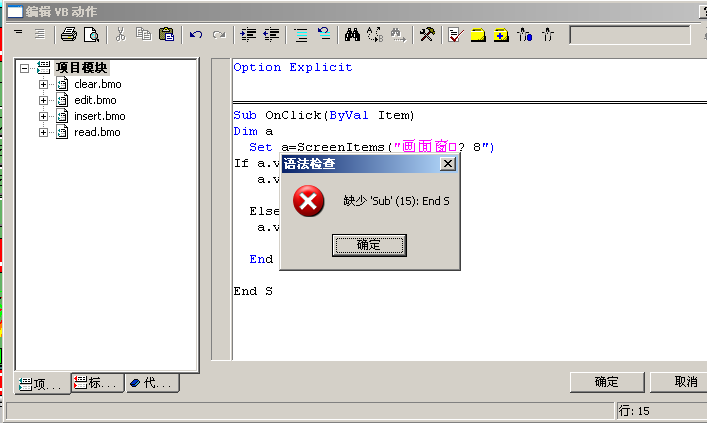Click the uncomment lines icon
The image size is (707, 423).
tap(324, 34)
